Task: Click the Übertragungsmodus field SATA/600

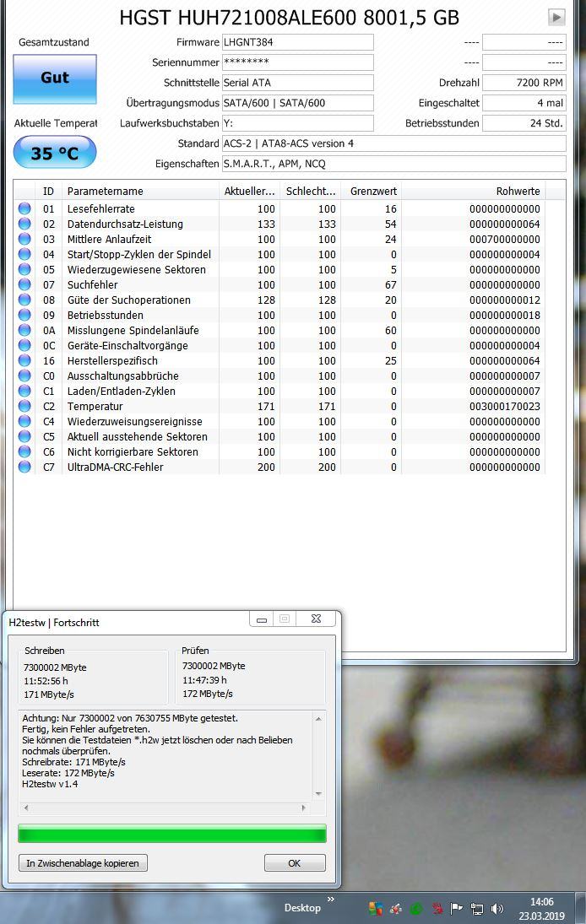Action: (x=298, y=103)
